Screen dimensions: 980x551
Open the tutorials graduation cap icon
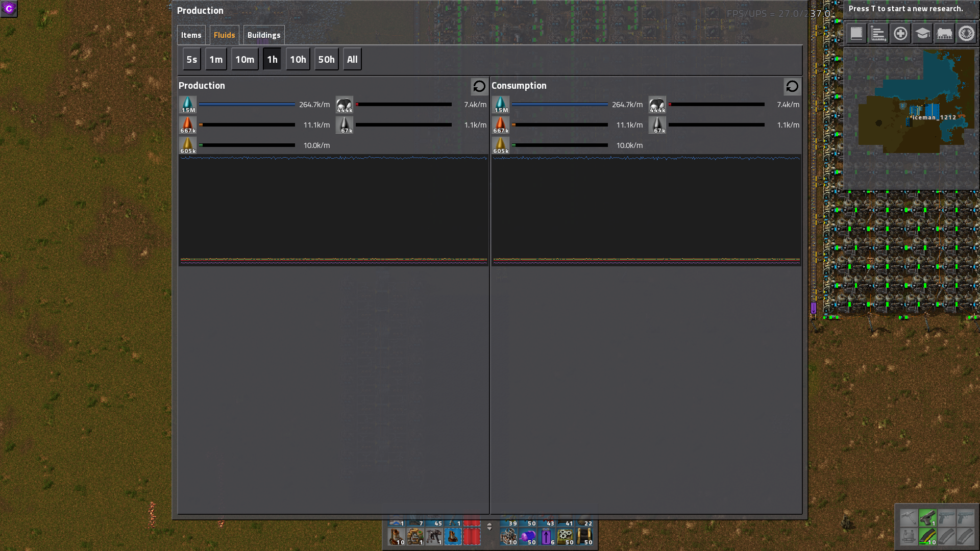coord(922,34)
